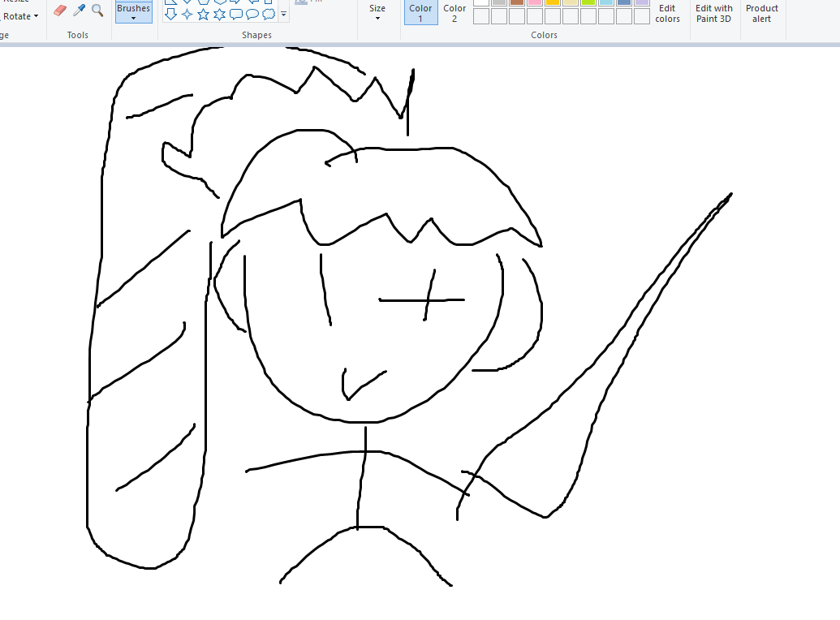Open the Brushes dropdown
This screenshot has width=840, height=620.
pyautogui.click(x=133, y=12)
